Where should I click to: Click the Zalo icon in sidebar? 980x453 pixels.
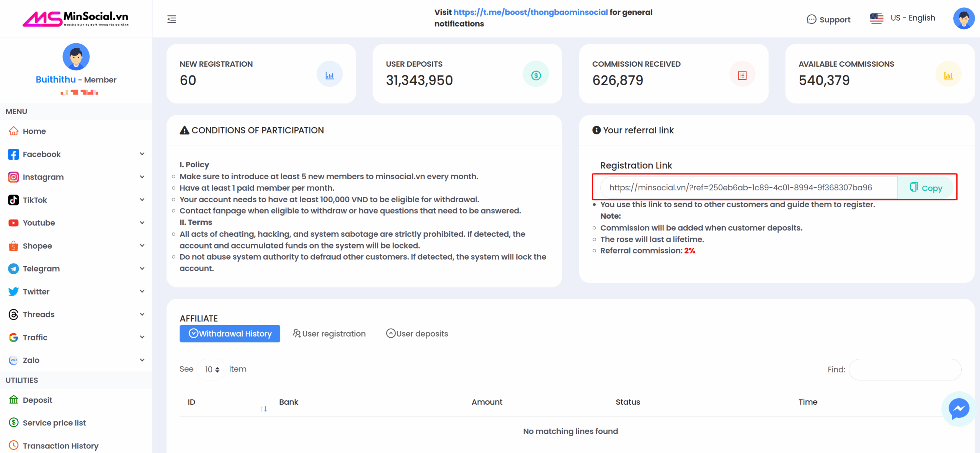(13, 360)
